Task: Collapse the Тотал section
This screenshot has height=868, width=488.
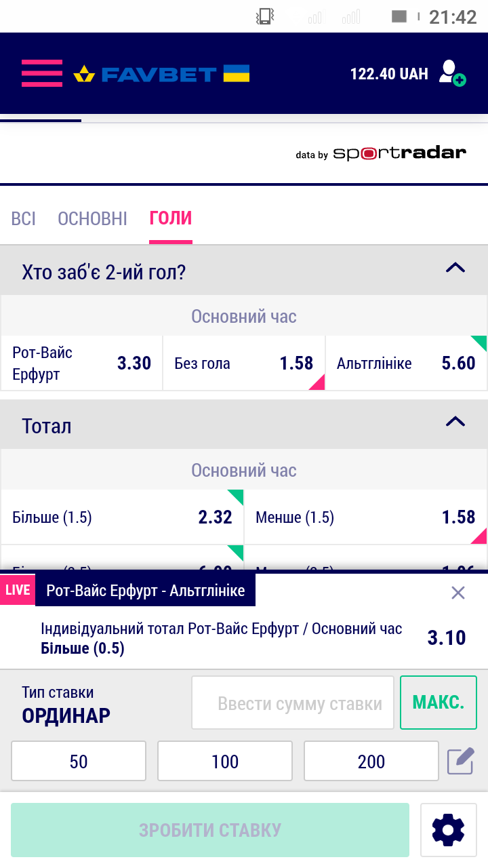Action: [x=455, y=422]
